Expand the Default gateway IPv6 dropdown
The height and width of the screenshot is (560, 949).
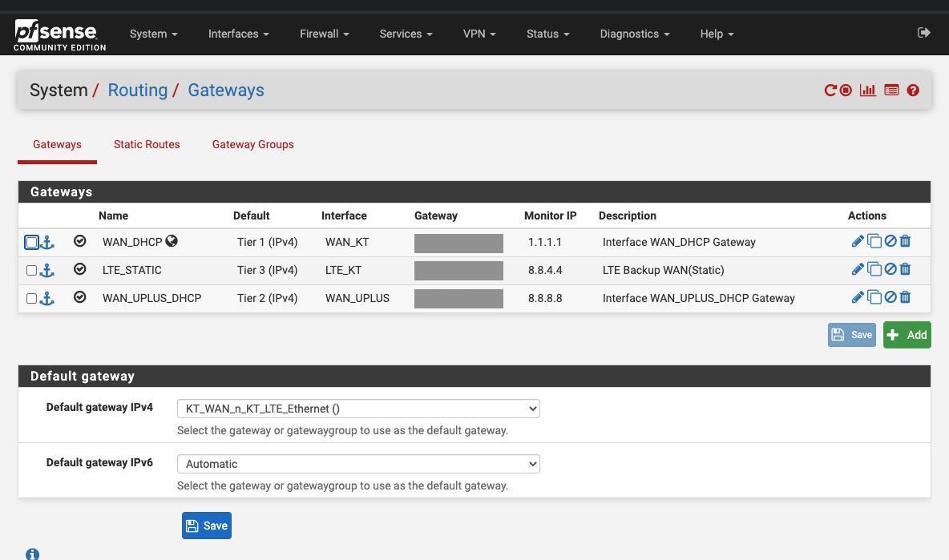click(358, 464)
